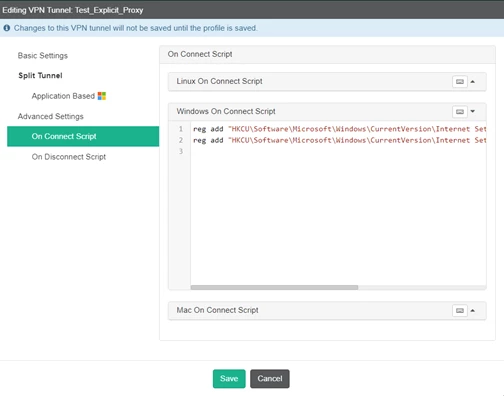Click Linux On Connect Script header text
The height and width of the screenshot is (396, 504).
click(219, 81)
